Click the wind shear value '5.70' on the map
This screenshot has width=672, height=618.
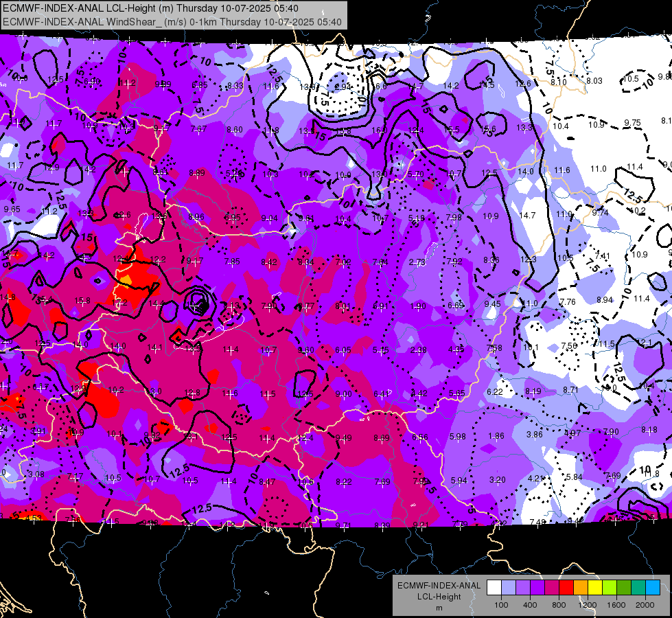point(416,174)
